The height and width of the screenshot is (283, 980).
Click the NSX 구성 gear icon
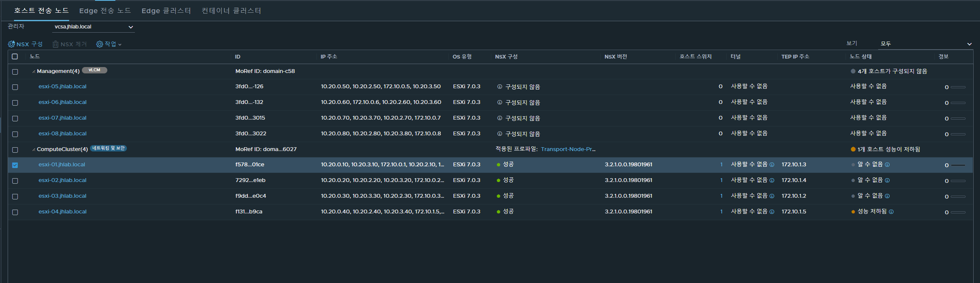(11, 44)
